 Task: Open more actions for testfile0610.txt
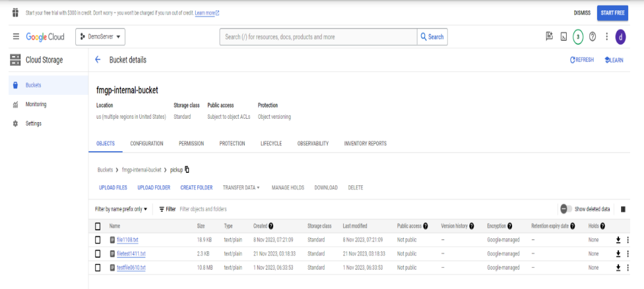pyautogui.click(x=628, y=267)
